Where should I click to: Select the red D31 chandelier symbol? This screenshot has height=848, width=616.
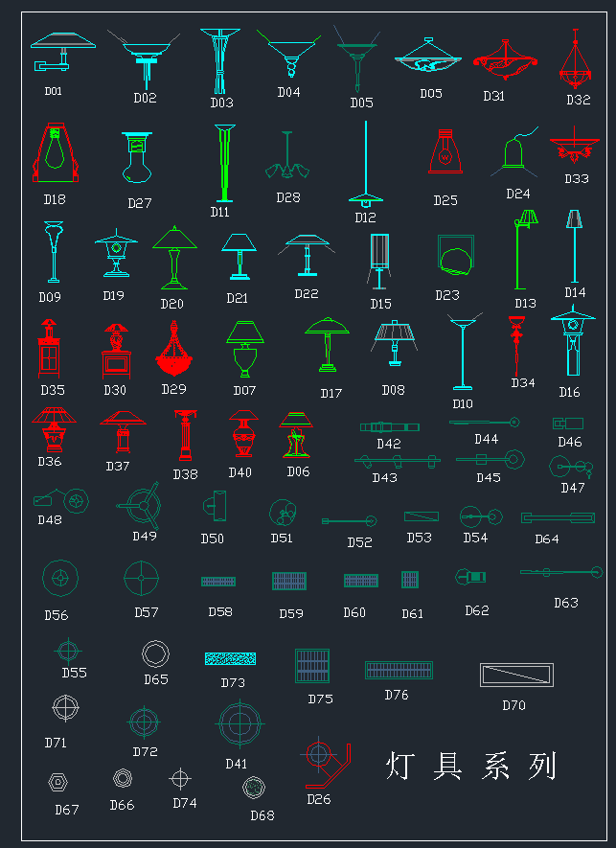(506, 60)
